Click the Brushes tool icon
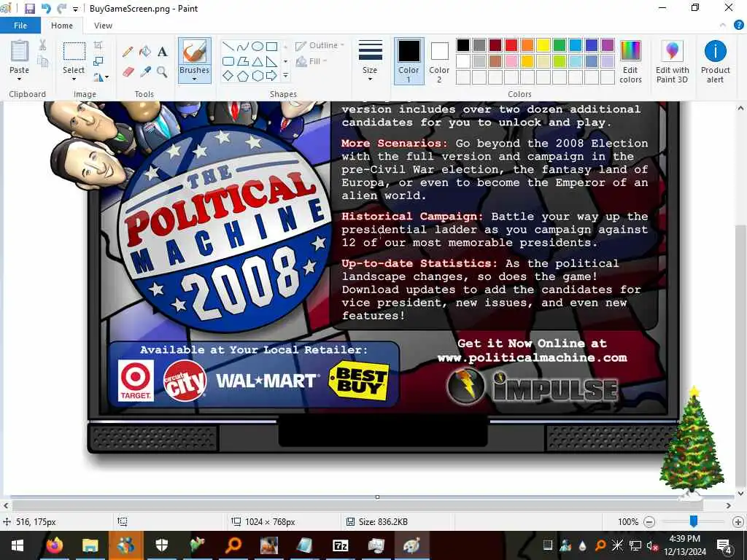 194,52
